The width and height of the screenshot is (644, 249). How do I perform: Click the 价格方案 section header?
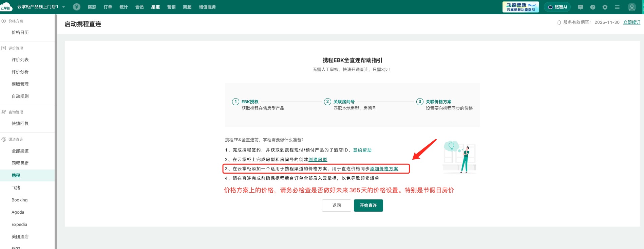(16, 21)
